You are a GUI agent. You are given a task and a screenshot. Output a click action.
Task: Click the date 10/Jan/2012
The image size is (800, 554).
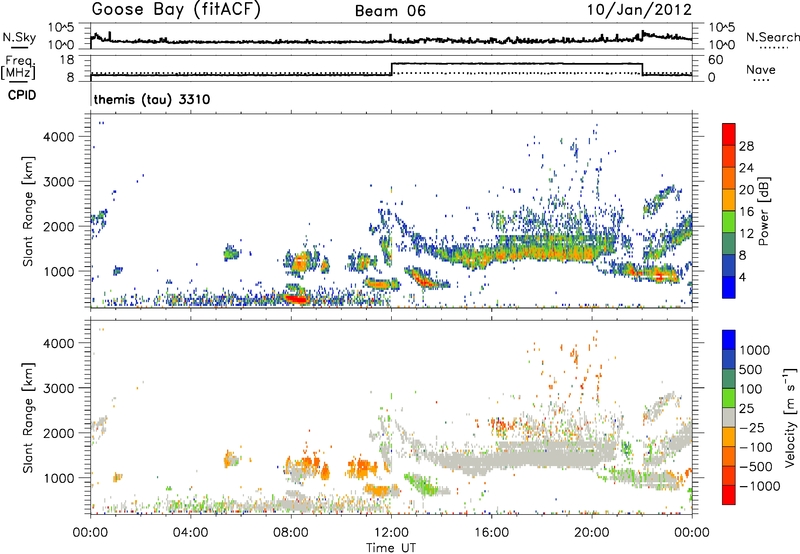point(639,10)
